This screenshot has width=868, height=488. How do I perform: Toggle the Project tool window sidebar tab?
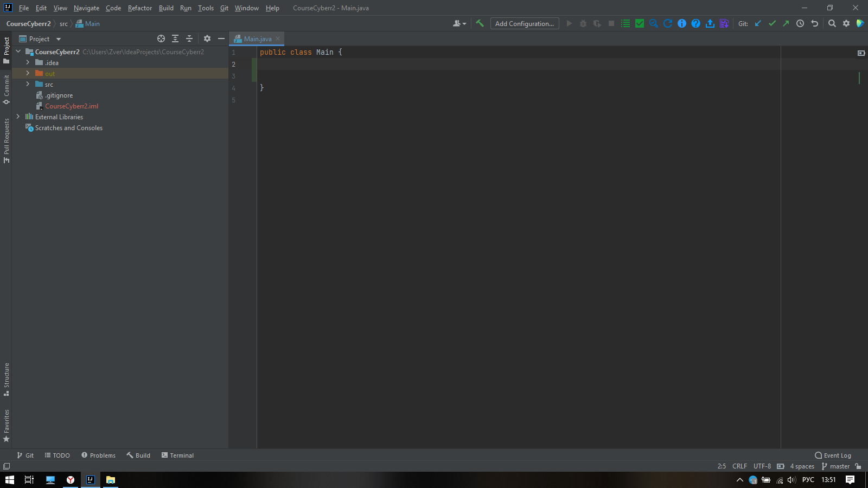6,50
